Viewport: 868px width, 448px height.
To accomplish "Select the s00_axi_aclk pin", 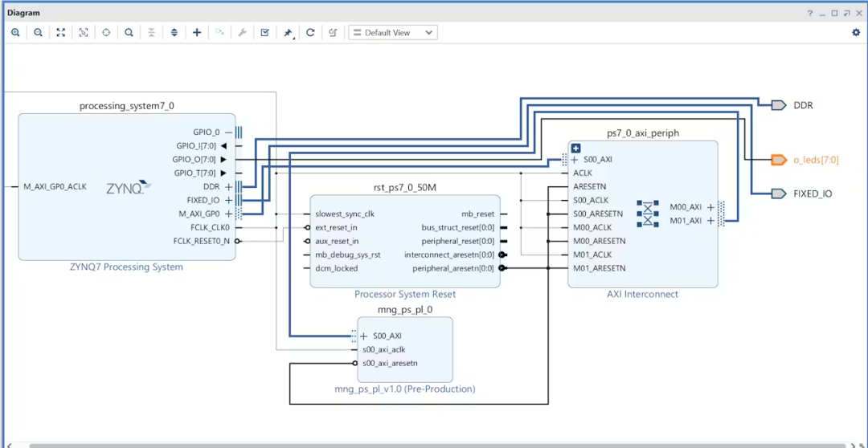I will pyautogui.click(x=384, y=349).
